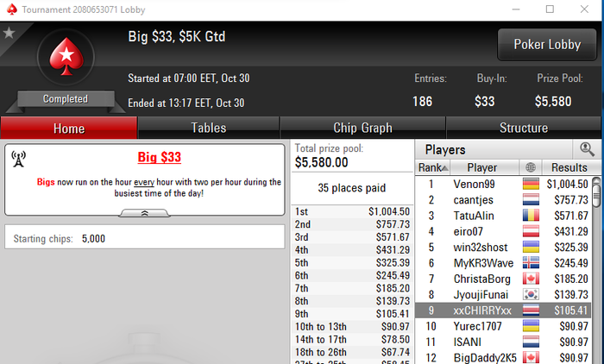Select the highlighted xxCHIRRYxx row
This screenshot has height=364, width=604.
click(503, 310)
